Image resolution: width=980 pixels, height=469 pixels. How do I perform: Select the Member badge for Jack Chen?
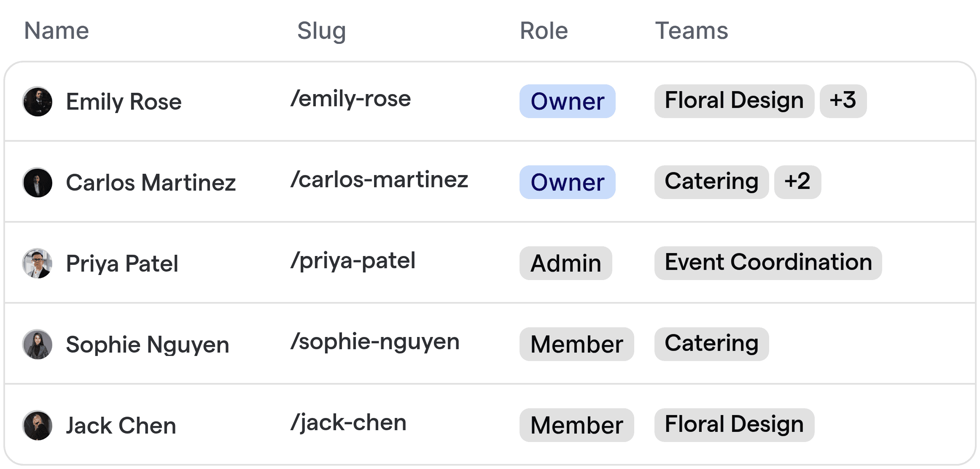tap(576, 425)
